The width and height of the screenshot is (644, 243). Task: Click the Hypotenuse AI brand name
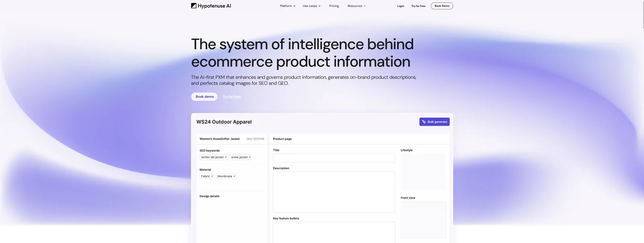214,6
